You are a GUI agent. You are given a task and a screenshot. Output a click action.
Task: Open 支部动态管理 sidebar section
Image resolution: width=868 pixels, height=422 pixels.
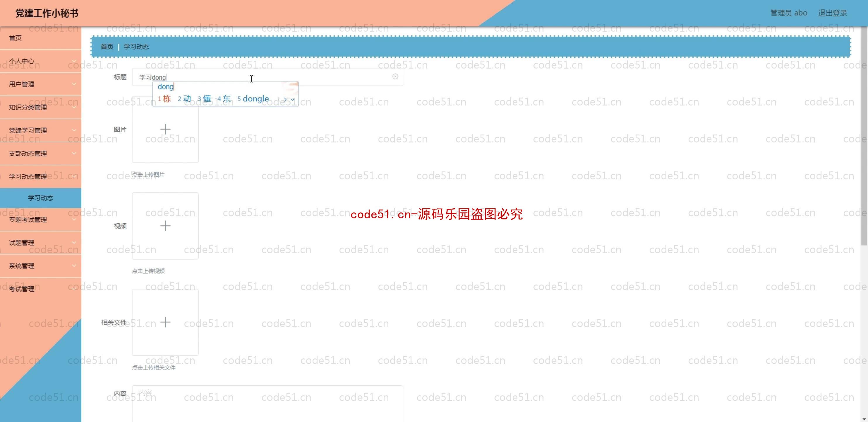40,154
